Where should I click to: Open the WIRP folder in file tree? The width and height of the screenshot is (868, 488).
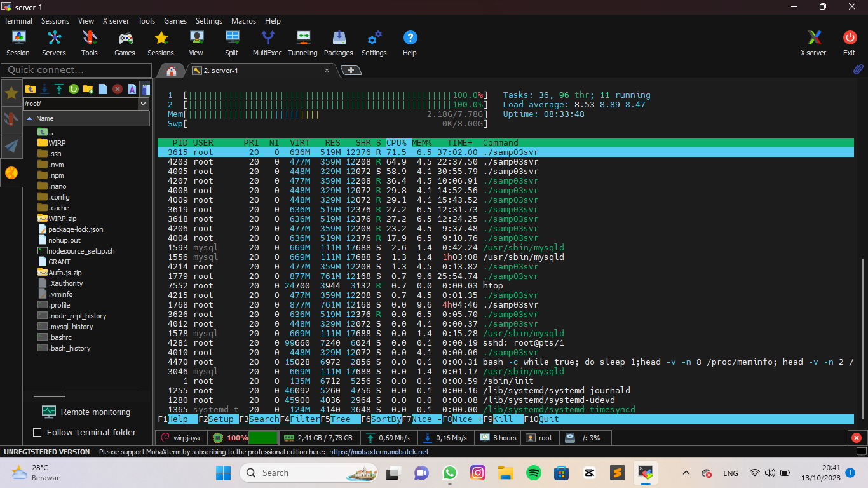pyautogui.click(x=57, y=143)
